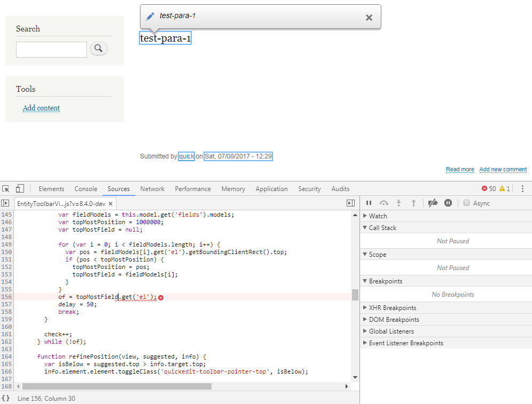Click the Add content link

[41, 108]
